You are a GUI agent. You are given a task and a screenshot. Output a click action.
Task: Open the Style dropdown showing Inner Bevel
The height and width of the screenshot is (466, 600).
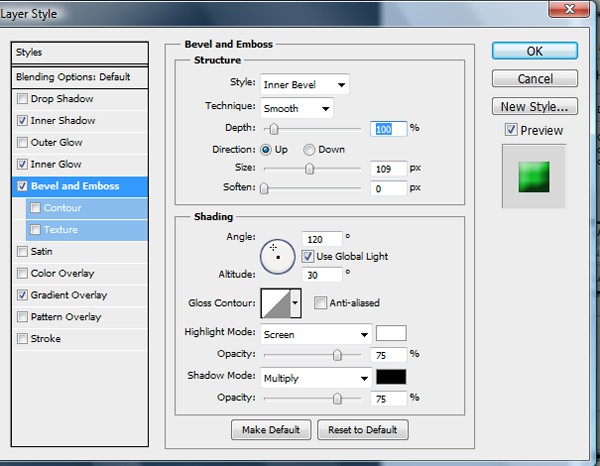305,85
